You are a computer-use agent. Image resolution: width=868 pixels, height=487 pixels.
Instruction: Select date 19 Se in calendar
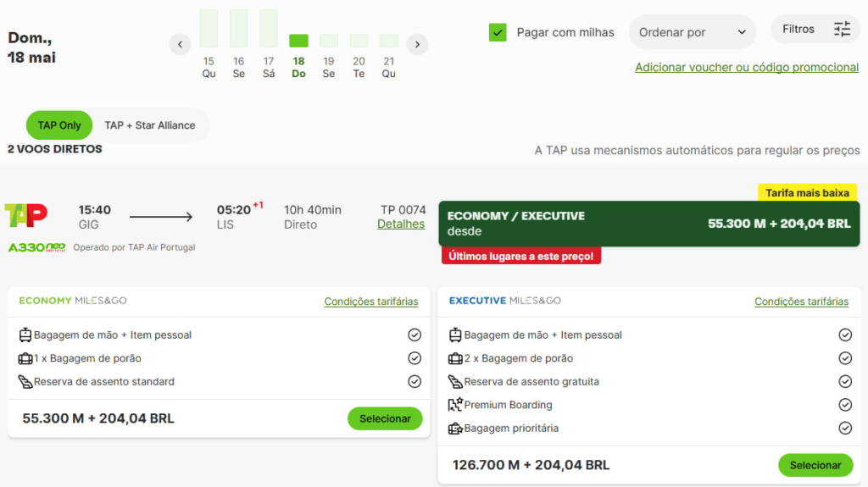[x=329, y=57]
